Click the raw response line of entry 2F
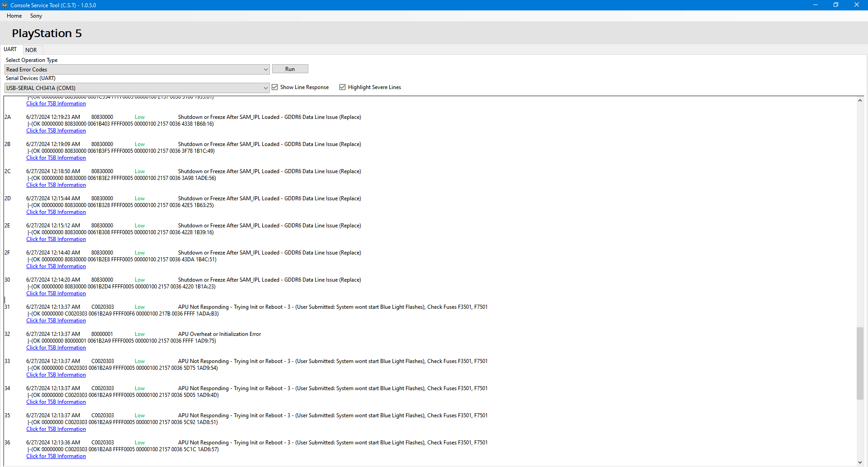868x467 pixels. [x=122, y=259]
